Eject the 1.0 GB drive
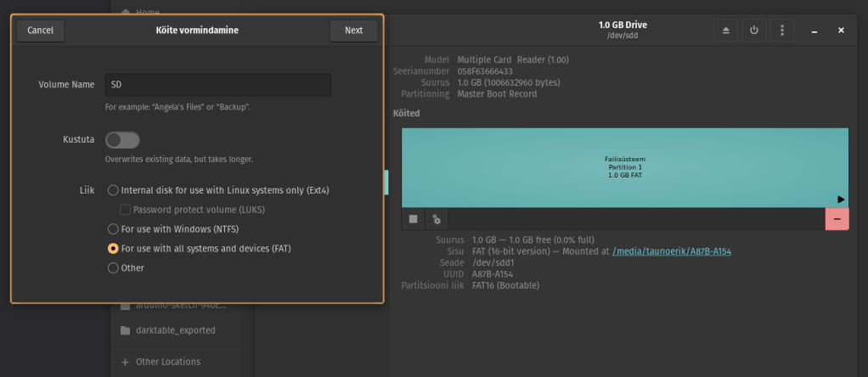The image size is (868, 377). tap(725, 31)
